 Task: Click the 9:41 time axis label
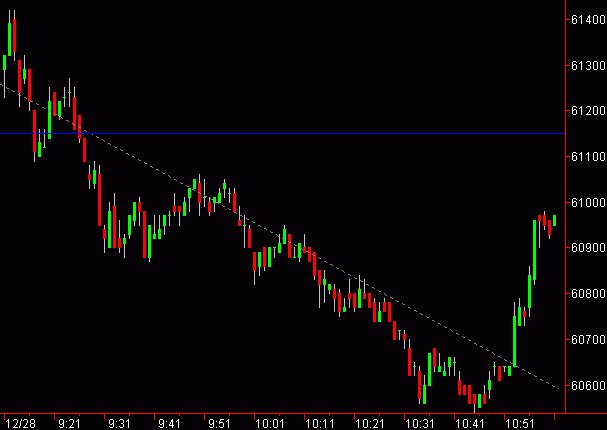coord(169,424)
